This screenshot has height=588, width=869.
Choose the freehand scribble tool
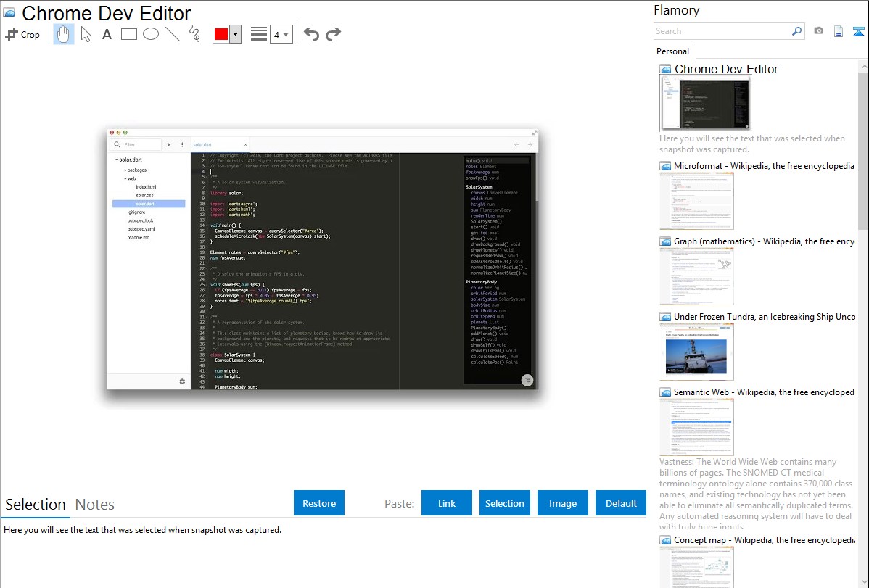coord(194,34)
